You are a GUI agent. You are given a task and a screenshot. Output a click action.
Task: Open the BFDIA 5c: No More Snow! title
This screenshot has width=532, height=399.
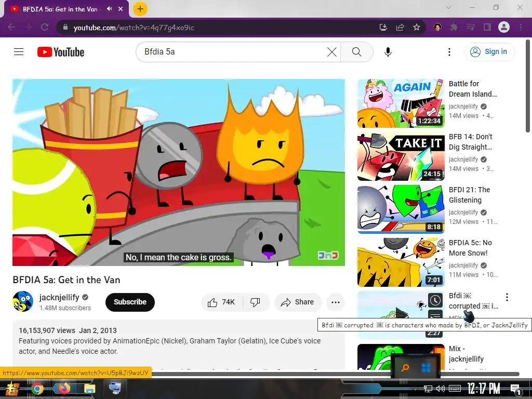click(470, 248)
